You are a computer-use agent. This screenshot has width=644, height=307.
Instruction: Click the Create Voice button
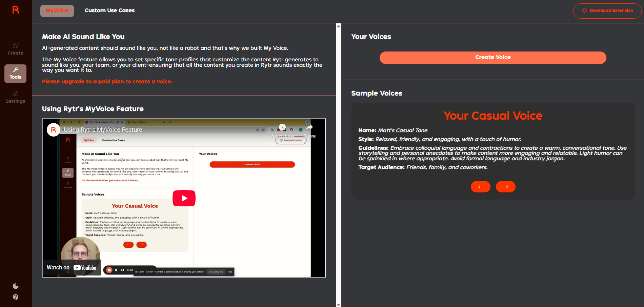(492, 57)
